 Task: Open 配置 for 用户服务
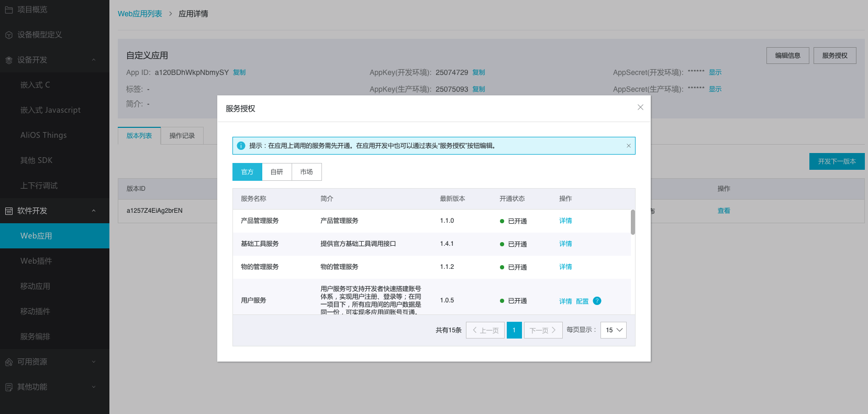tap(582, 301)
